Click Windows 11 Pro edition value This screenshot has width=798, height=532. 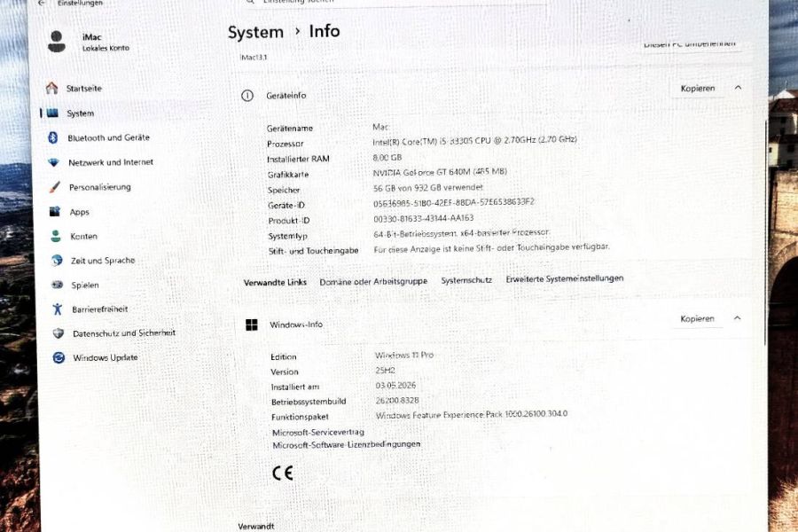[x=404, y=355]
